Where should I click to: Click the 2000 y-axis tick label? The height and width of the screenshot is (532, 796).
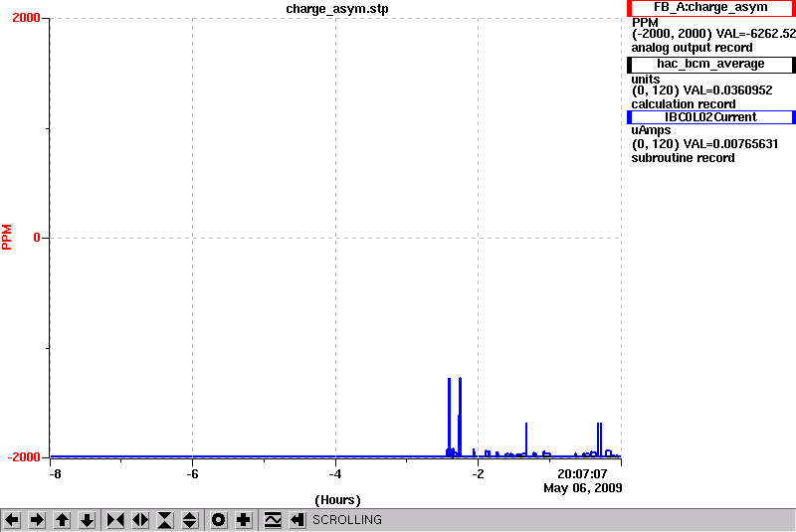pos(26,18)
